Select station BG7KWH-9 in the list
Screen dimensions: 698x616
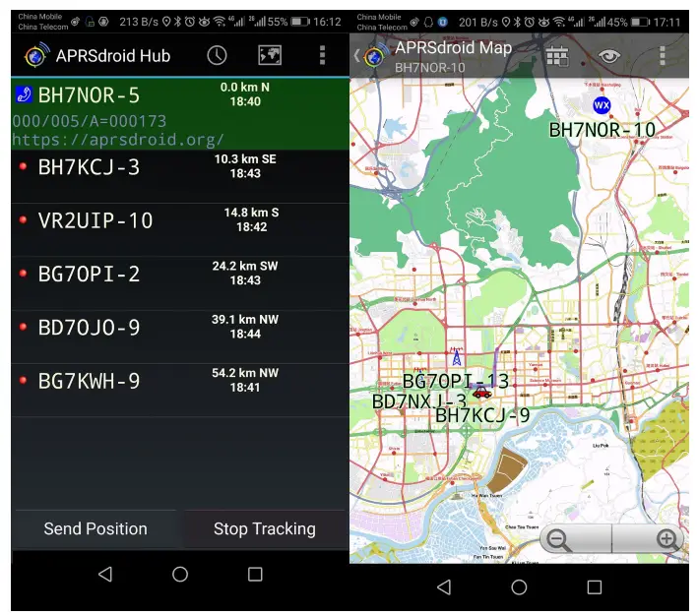(x=180, y=390)
